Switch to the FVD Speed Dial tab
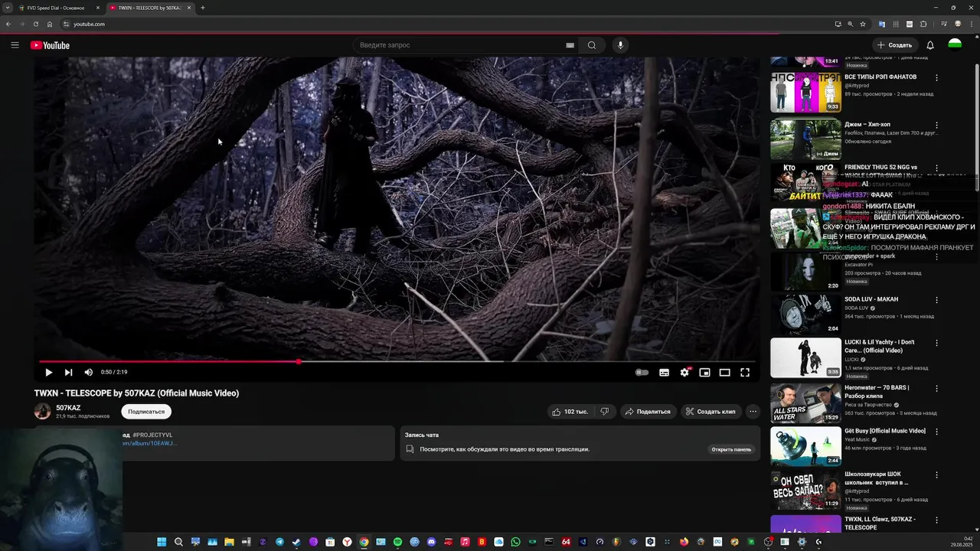980x551 pixels. 55,8
